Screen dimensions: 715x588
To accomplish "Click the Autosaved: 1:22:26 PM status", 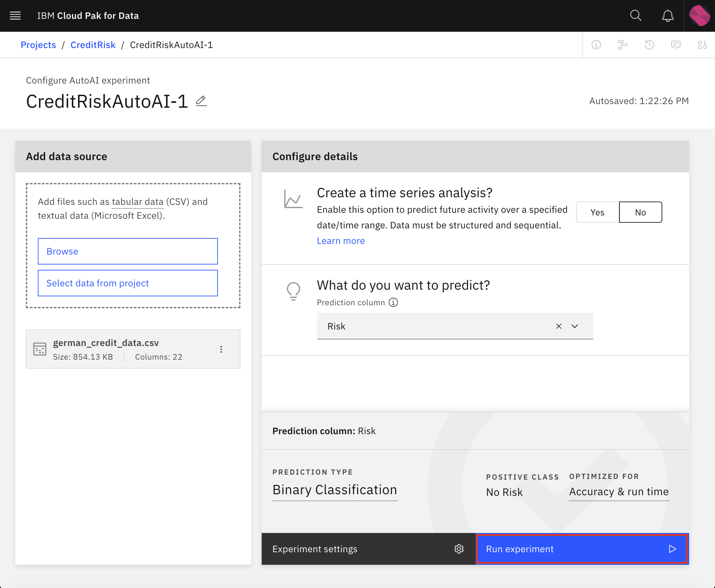I will coord(639,101).
